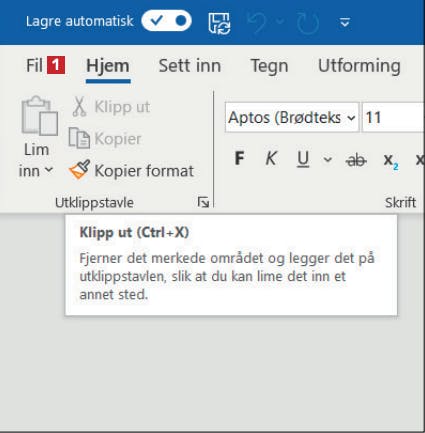
Task: Click the Lim inn clipboard icon
Action: coord(40,116)
